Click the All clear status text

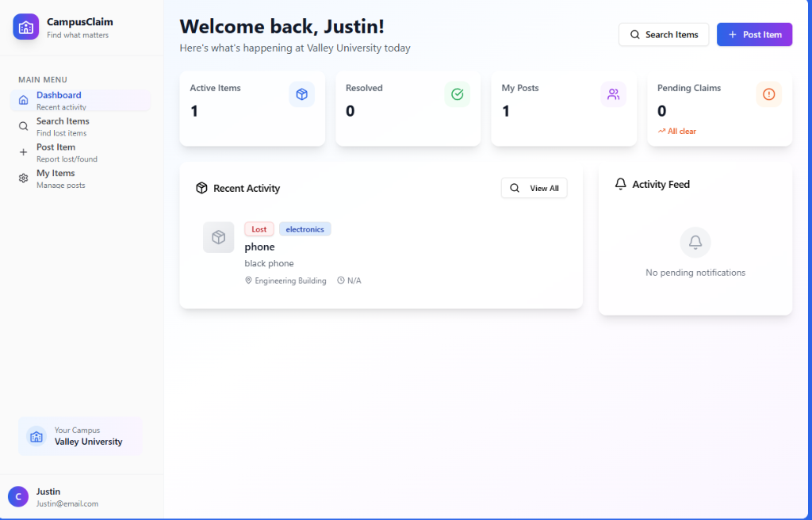coord(681,131)
